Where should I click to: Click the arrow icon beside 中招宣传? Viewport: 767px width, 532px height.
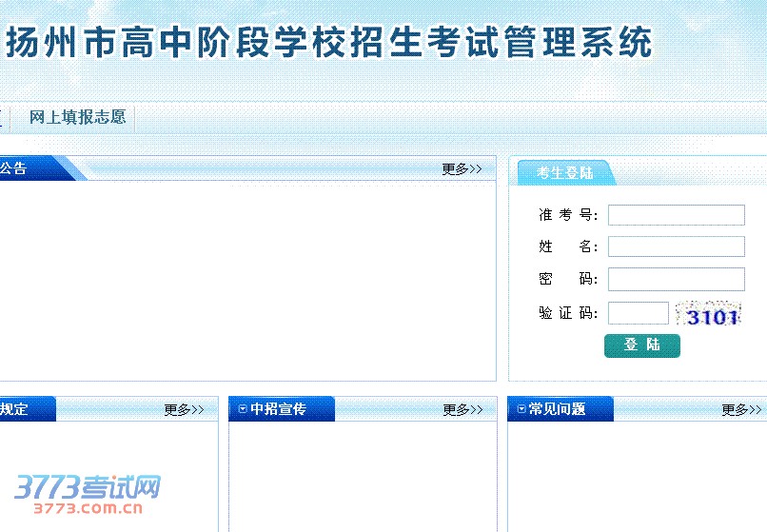coord(243,409)
